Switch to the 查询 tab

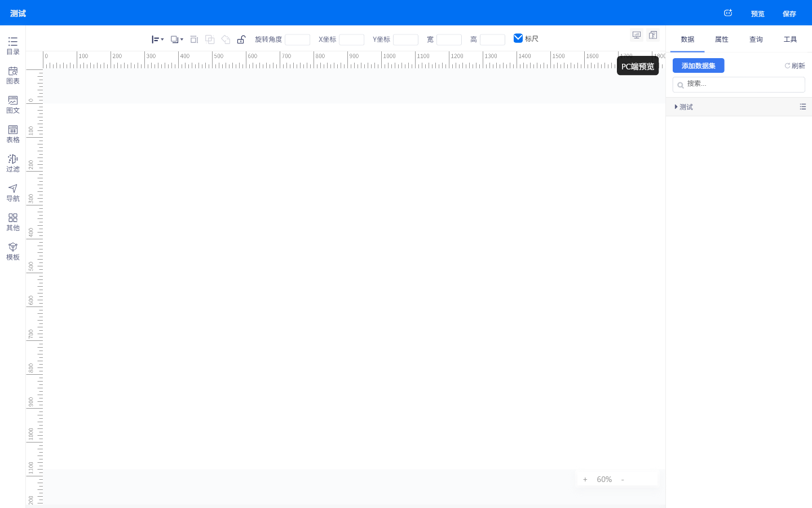756,40
